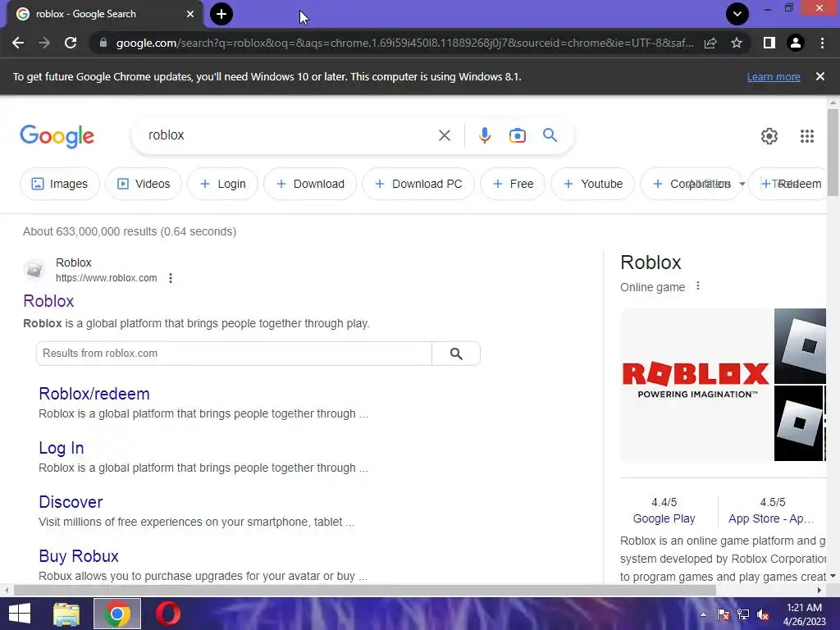This screenshot has width=840, height=630.
Task: Open the Chrome profile avatar icon
Action: tap(796, 43)
